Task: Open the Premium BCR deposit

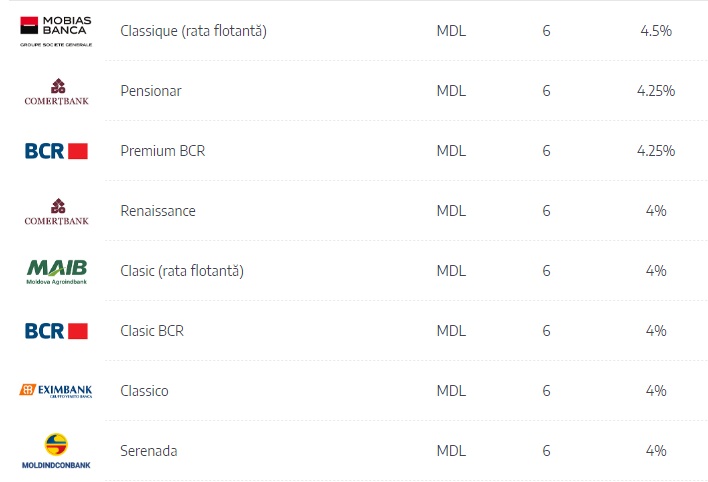Action: (163, 151)
